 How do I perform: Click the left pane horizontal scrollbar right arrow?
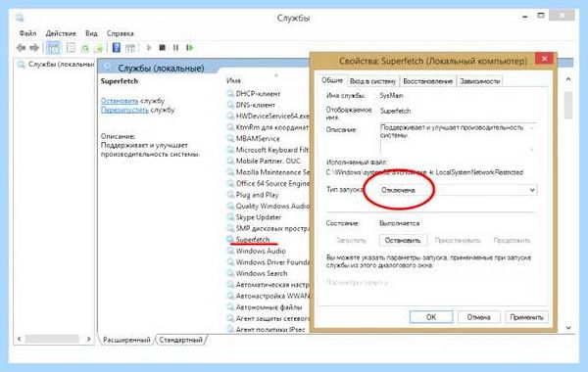tap(88, 339)
